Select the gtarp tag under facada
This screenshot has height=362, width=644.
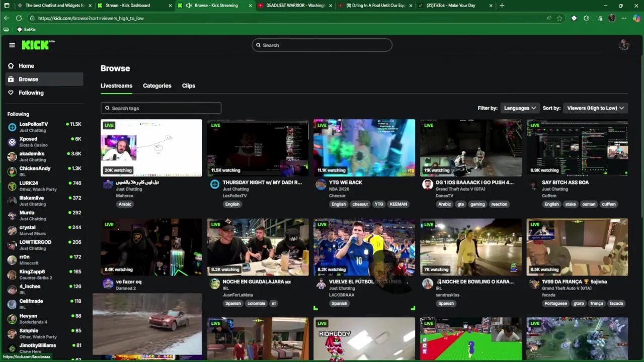coord(579,303)
